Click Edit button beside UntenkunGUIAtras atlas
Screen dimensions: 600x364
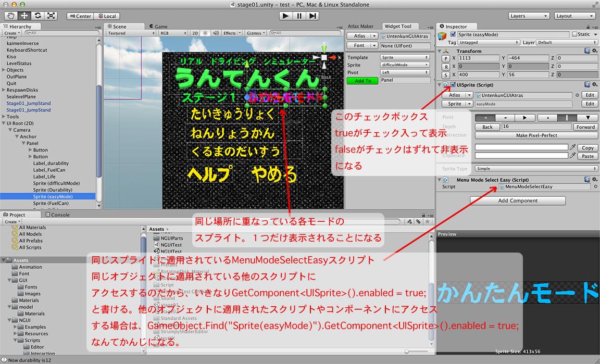point(590,95)
